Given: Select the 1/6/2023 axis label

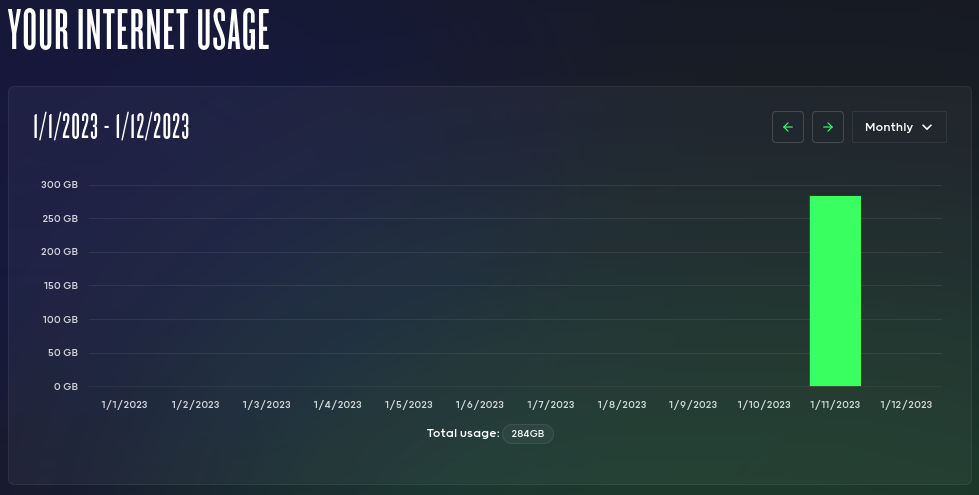Looking at the screenshot, I should (480, 405).
